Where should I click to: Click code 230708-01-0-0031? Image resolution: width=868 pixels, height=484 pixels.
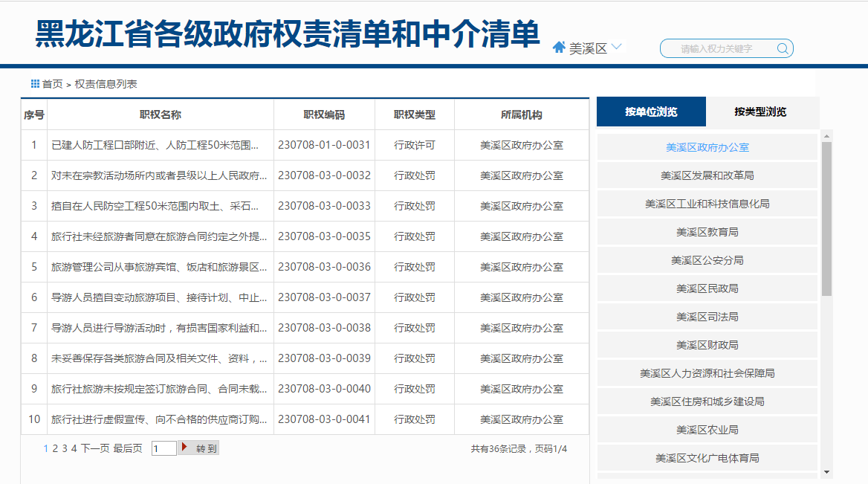(x=324, y=145)
